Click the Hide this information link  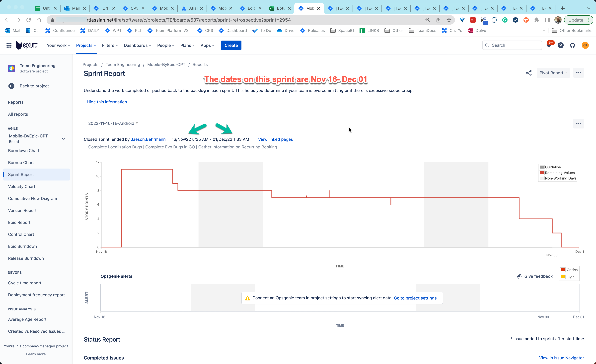tap(107, 102)
